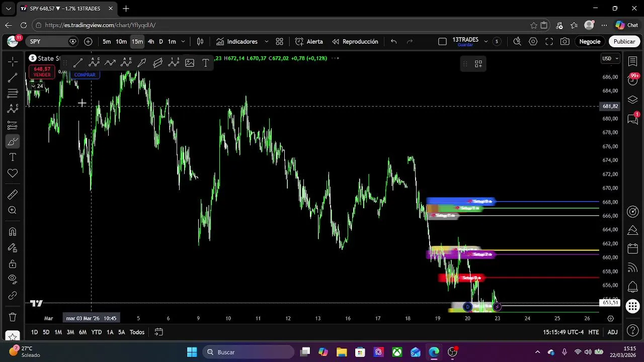Open the user profile menu avatar
Viewport: 644px width, 362px height.
click(13, 42)
